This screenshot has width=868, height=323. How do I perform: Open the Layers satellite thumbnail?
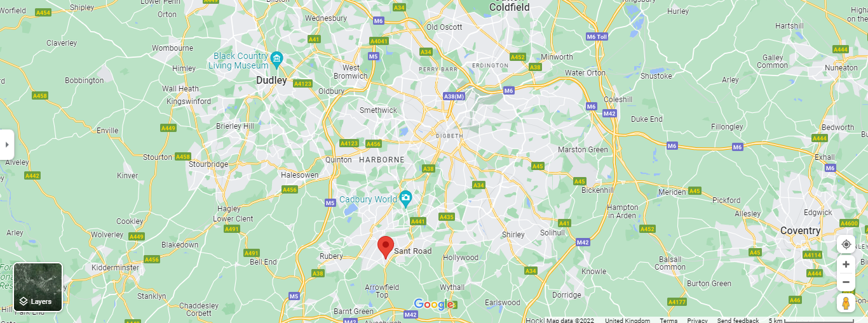click(38, 287)
